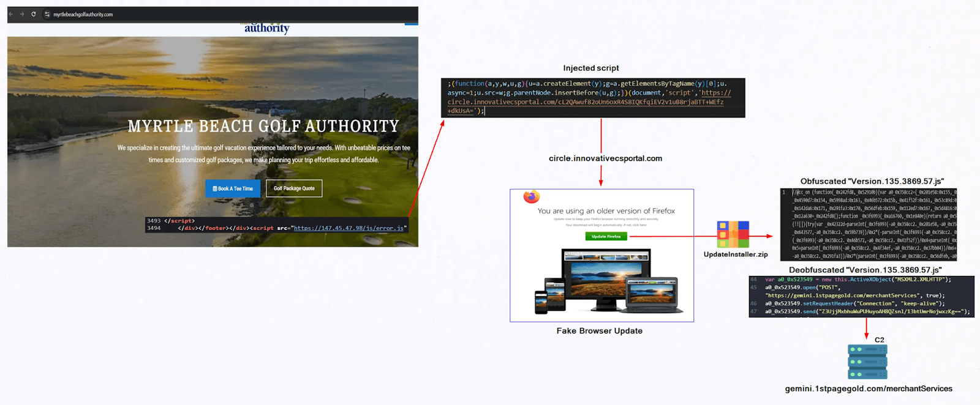Click the Obfuscated Version.135.3869.57.js title
980x405 pixels.
click(x=872, y=181)
